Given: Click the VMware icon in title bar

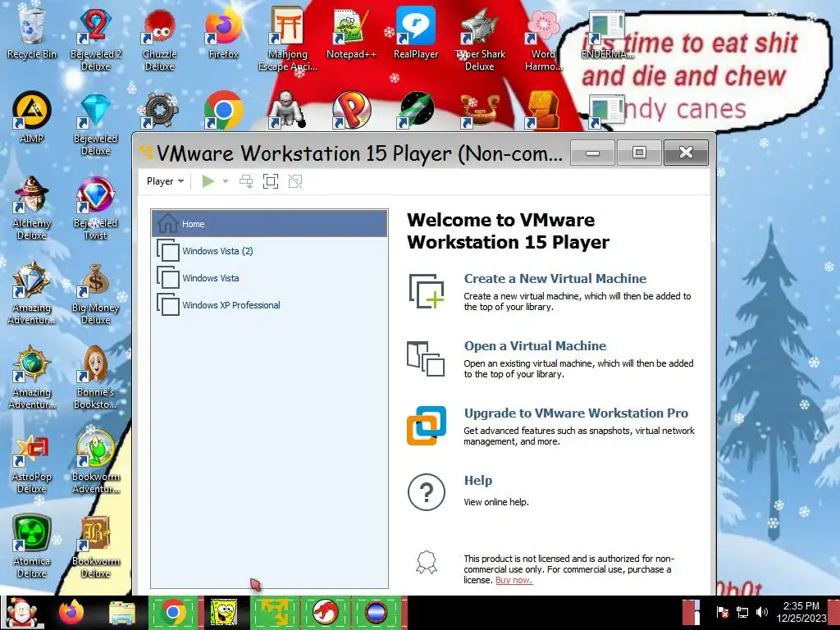Looking at the screenshot, I should click(x=146, y=153).
